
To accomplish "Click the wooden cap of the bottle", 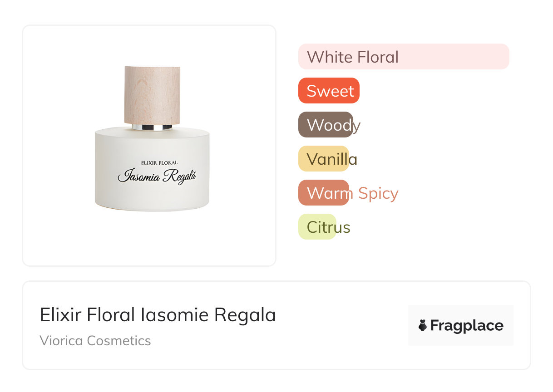I will 153,94.
